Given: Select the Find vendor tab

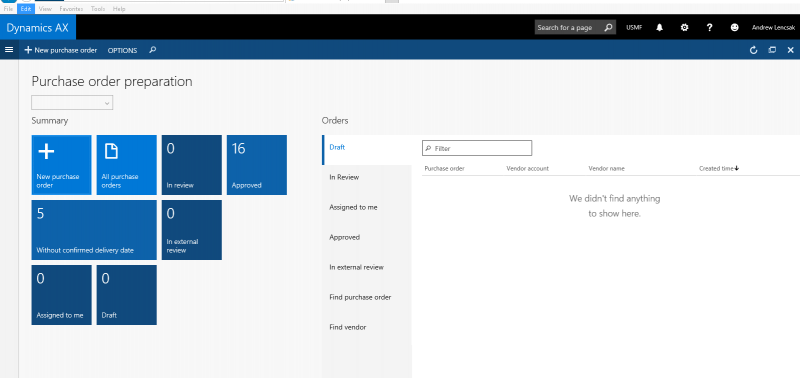Looking at the screenshot, I should [x=366, y=327].
